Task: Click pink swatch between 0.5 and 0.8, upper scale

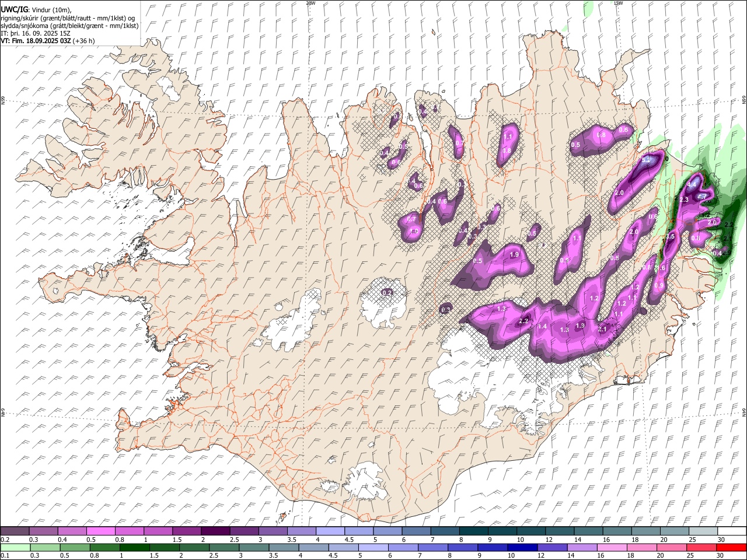Action: click(101, 531)
